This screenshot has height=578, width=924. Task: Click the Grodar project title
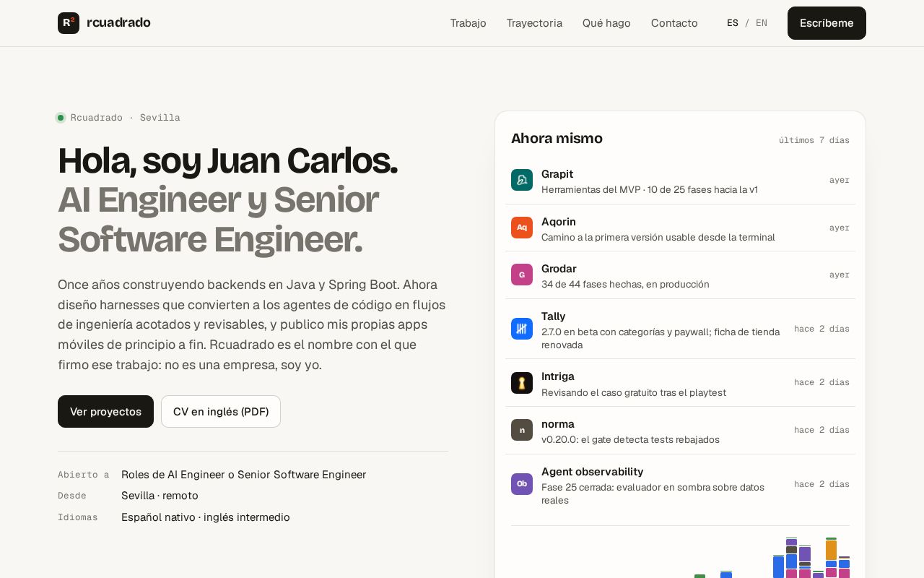[559, 269]
